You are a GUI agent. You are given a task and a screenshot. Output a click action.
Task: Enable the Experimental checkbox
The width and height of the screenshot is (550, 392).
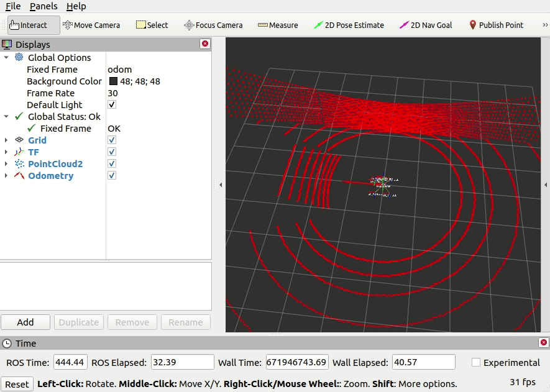click(x=476, y=362)
